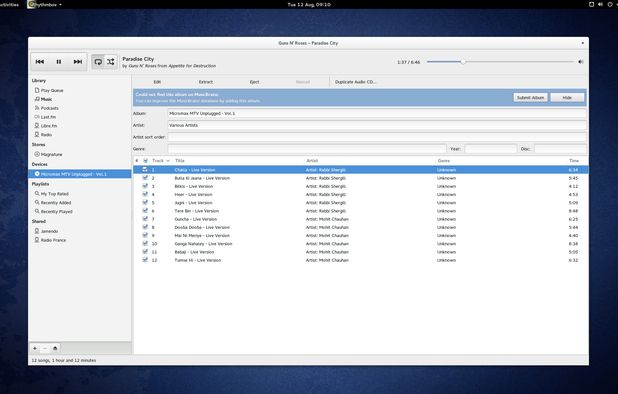618x394 pixels.
Task: Uncheck track 5 Jugni checkbox
Action: [145, 203]
